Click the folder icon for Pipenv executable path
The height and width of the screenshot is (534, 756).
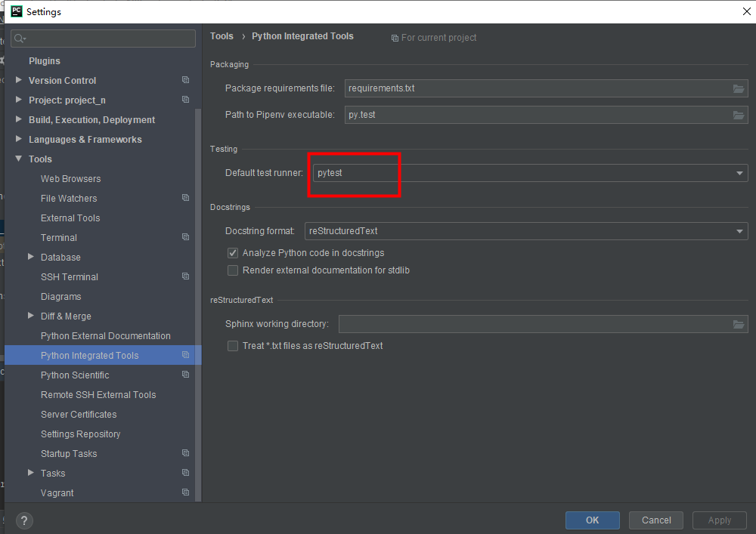[738, 115]
